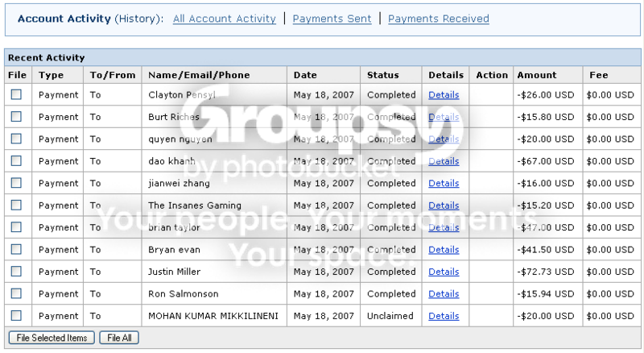Viewport: 644px width, 353px height.
Task: Select the Justin Miller row checkbox
Action: 16,272
